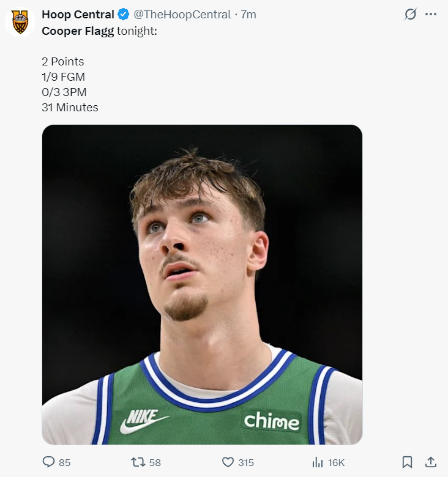
Task: Open view analytics bar chart icon
Action: point(318,462)
